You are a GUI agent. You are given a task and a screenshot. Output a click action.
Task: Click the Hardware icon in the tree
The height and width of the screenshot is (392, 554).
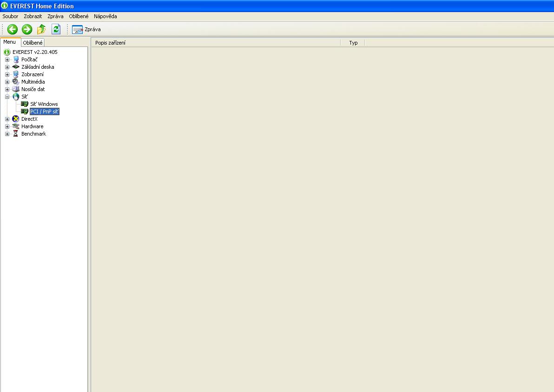tap(16, 126)
